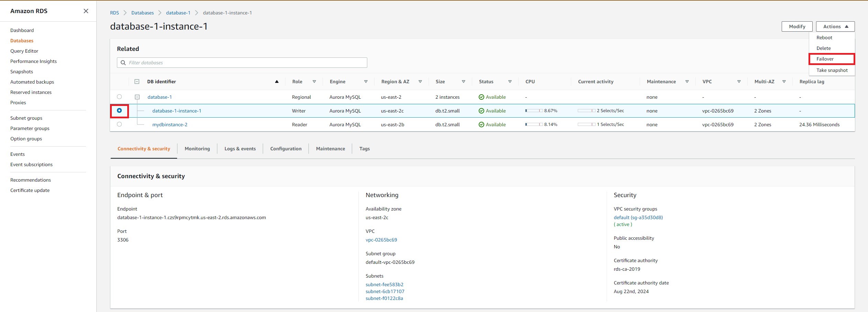Open the database-1 breadcrumb link
Image resolution: width=868 pixels, height=312 pixels.
[x=178, y=13]
